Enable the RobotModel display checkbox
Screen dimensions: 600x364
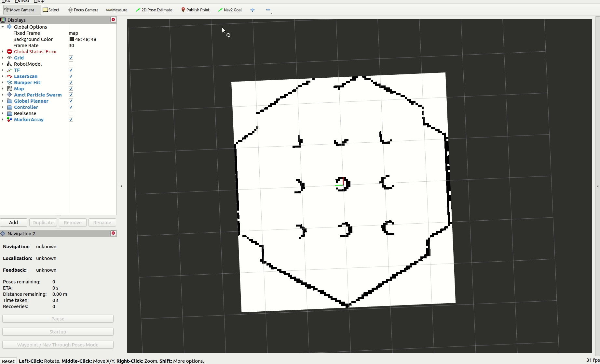click(71, 64)
